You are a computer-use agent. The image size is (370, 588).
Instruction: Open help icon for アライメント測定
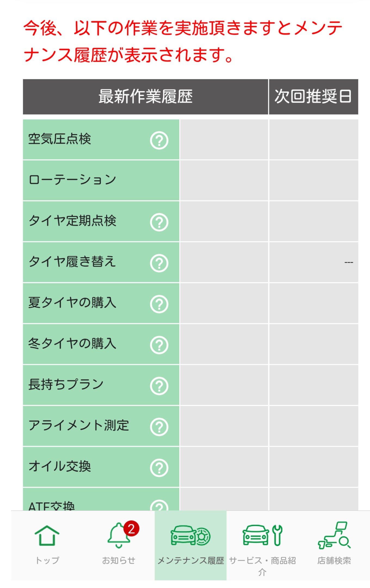[159, 427]
